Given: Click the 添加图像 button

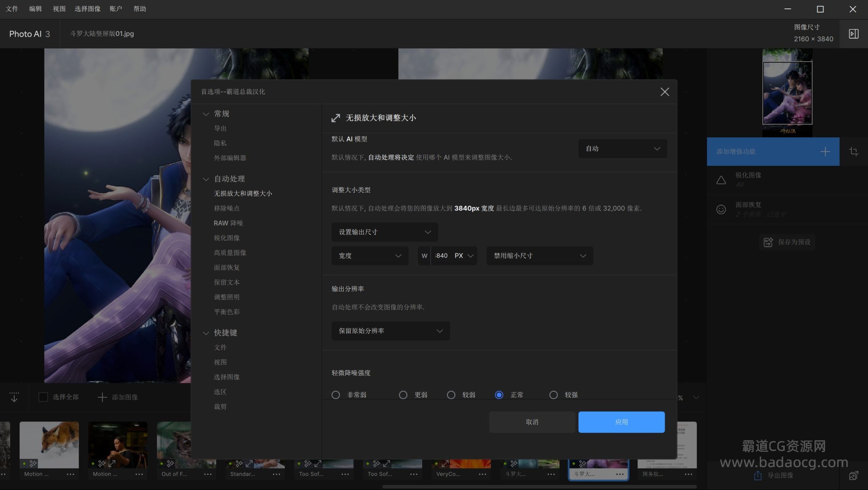Looking at the screenshot, I should coord(118,397).
